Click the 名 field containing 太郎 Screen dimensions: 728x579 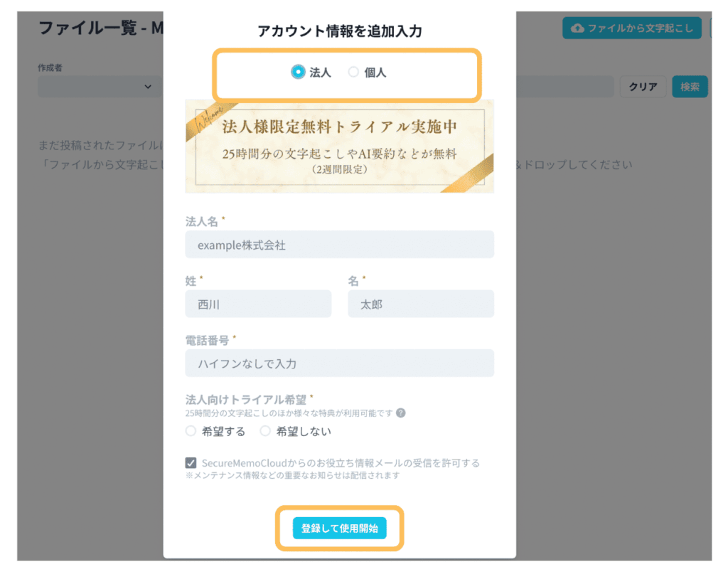421,304
